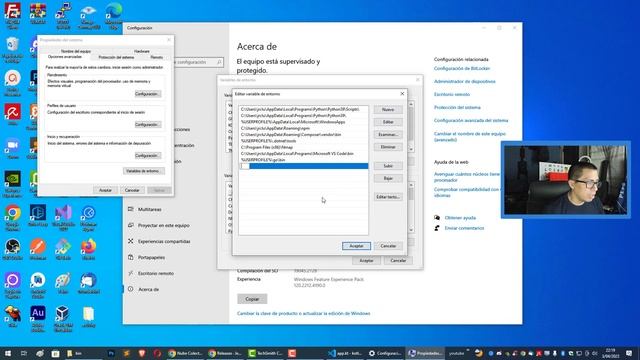Click Editar texto... button
The image size is (640, 360).
pyautogui.click(x=388, y=197)
